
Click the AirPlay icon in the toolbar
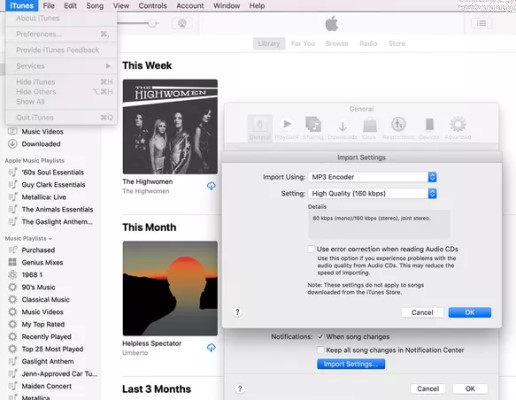coord(182,23)
